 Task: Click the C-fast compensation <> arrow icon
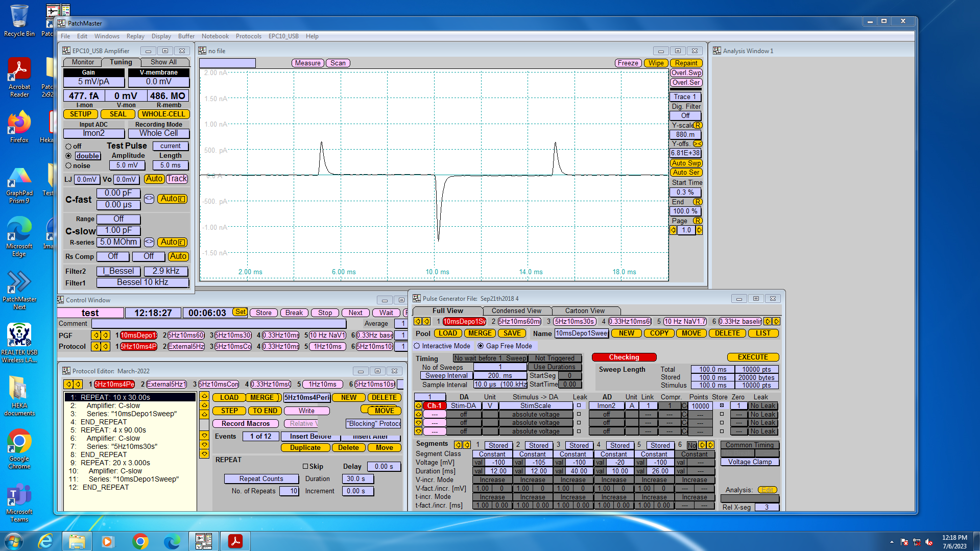click(149, 199)
